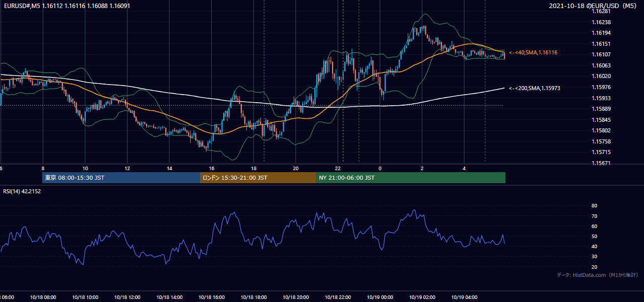
Task: Click hour marker 8 under price chart
Action: point(43,169)
